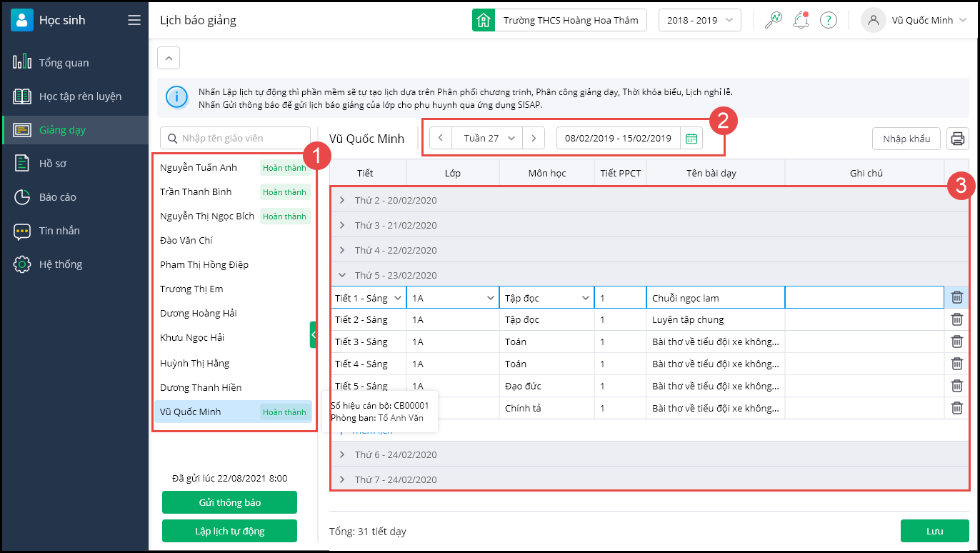
Task: Collapse the teacher list panel handle
Action: click(x=313, y=334)
